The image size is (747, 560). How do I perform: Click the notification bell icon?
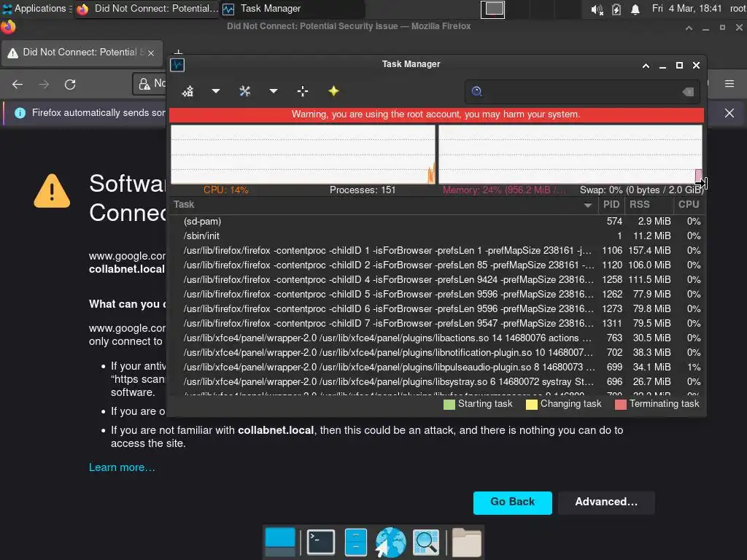(x=635, y=9)
